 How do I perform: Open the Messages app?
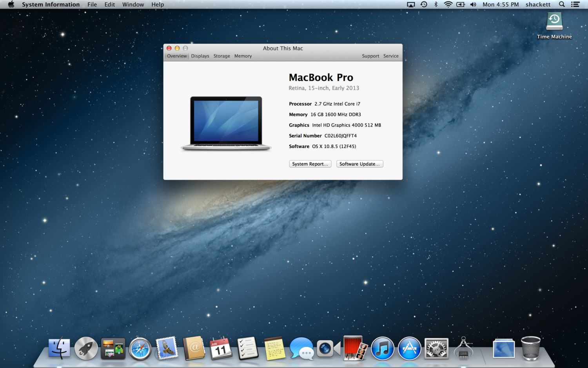coord(301,348)
